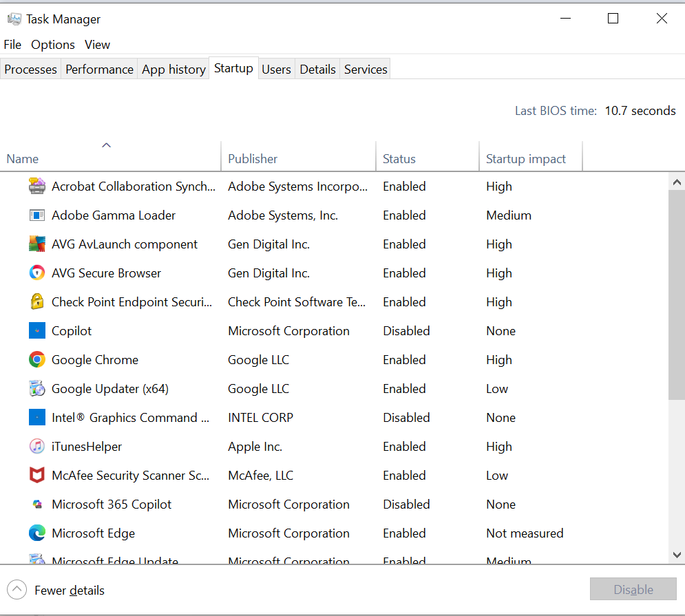Click the Task Manager title bar icon
The height and width of the screenshot is (616, 685).
click(x=14, y=19)
